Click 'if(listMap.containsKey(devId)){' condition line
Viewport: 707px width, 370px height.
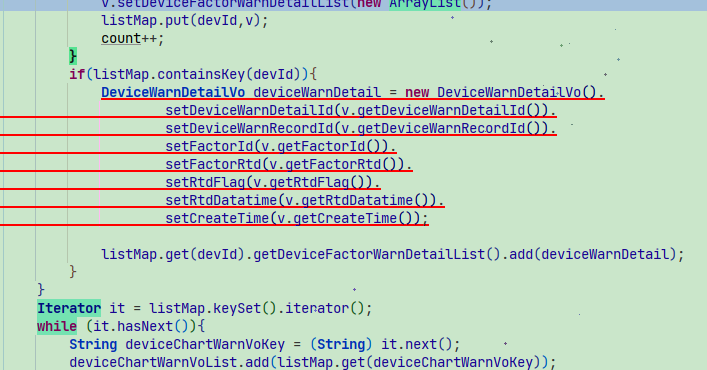point(193,74)
